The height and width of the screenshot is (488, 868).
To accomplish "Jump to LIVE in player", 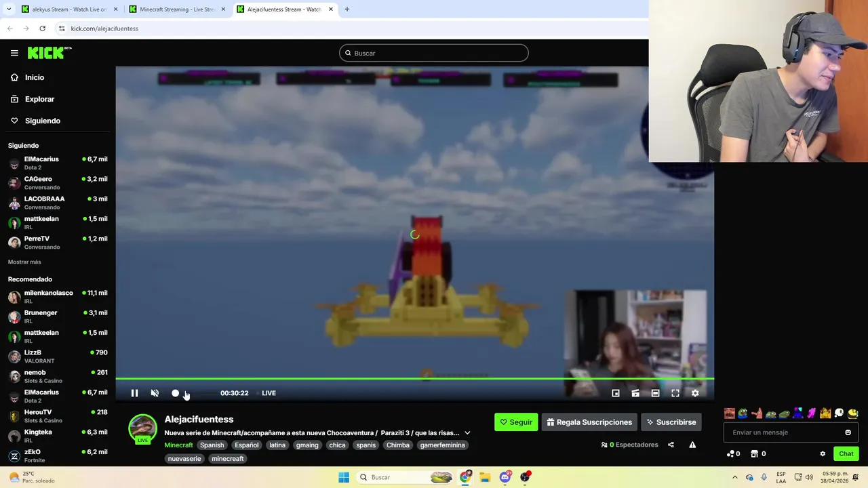I will [x=269, y=393].
